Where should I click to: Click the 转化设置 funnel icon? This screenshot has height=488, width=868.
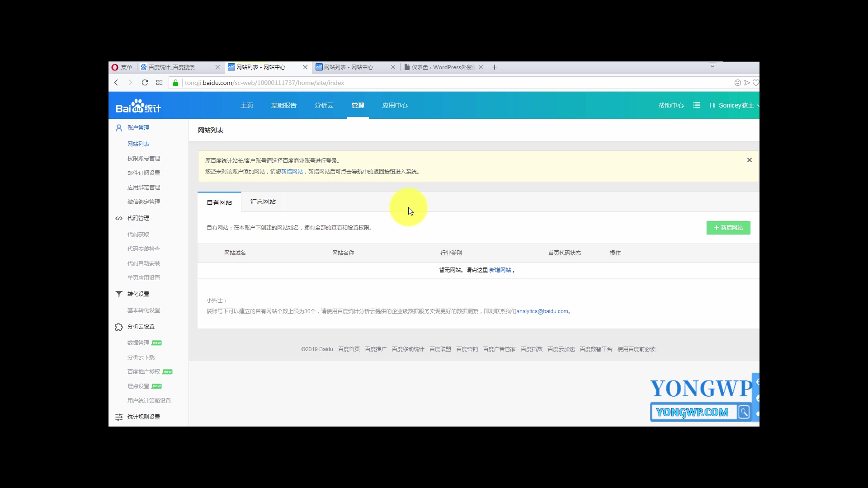pyautogui.click(x=119, y=294)
